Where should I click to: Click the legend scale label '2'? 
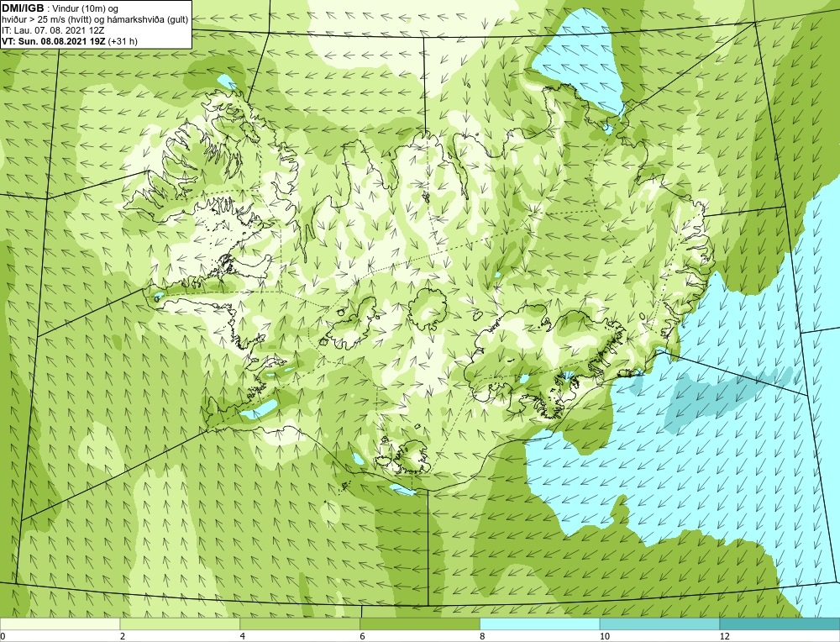122,636
